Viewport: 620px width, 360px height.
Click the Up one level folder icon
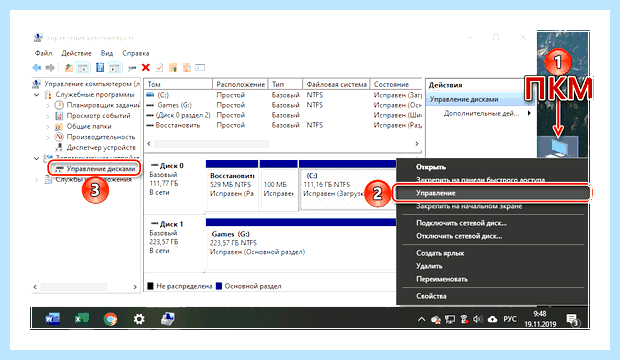tap(69, 68)
